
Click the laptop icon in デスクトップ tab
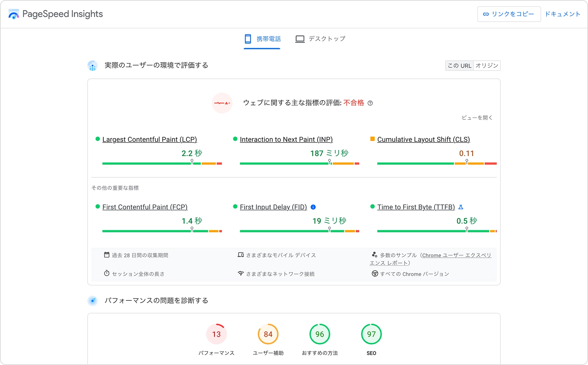tap(300, 39)
